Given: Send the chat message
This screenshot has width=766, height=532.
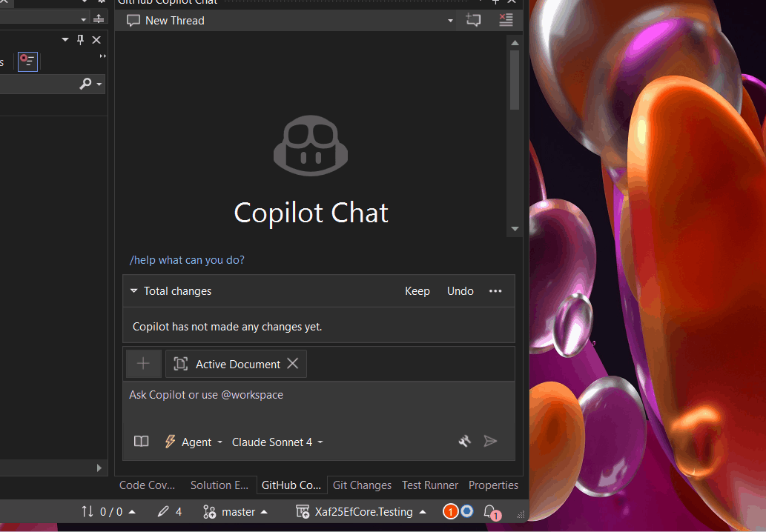Looking at the screenshot, I should click(x=490, y=441).
